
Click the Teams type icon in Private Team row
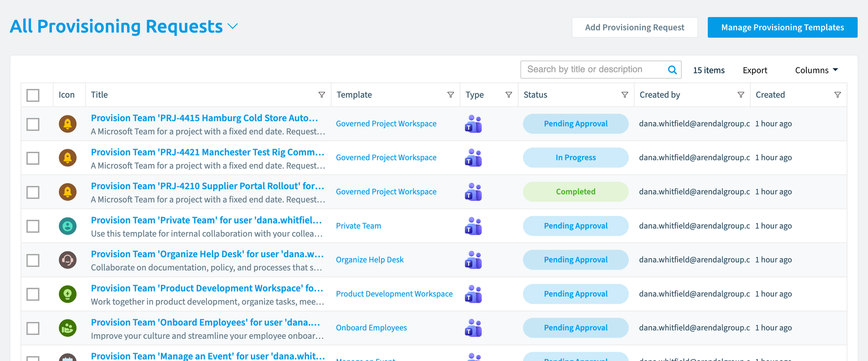click(473, 226)
